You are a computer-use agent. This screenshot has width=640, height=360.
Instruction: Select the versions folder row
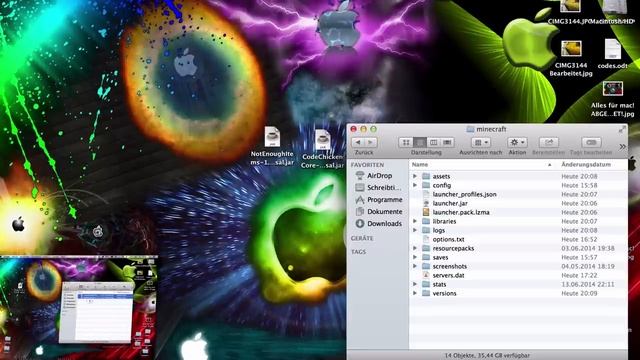click(518, 293)
